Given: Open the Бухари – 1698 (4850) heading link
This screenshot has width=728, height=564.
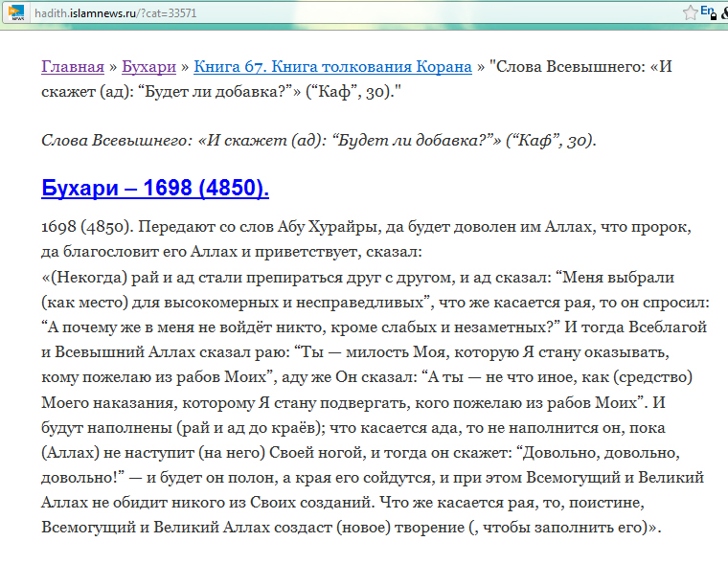Looking at the screenshot, I should 155,188.
